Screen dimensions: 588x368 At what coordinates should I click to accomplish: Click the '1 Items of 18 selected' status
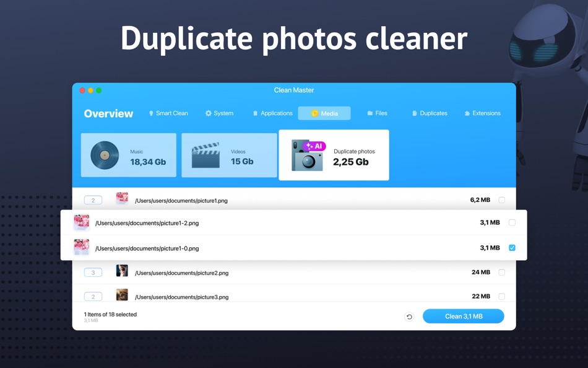pyautogui.click(x=110, y=314)
